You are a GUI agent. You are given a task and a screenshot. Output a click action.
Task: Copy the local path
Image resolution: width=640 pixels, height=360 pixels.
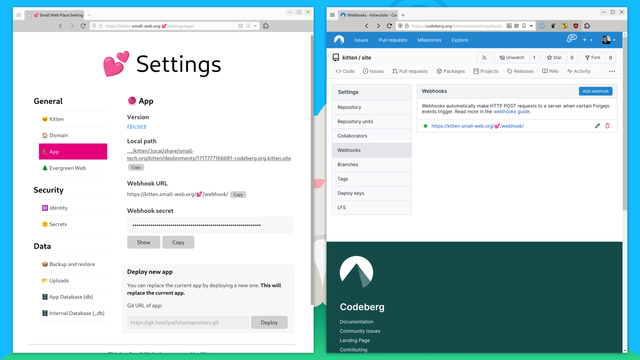136,167
